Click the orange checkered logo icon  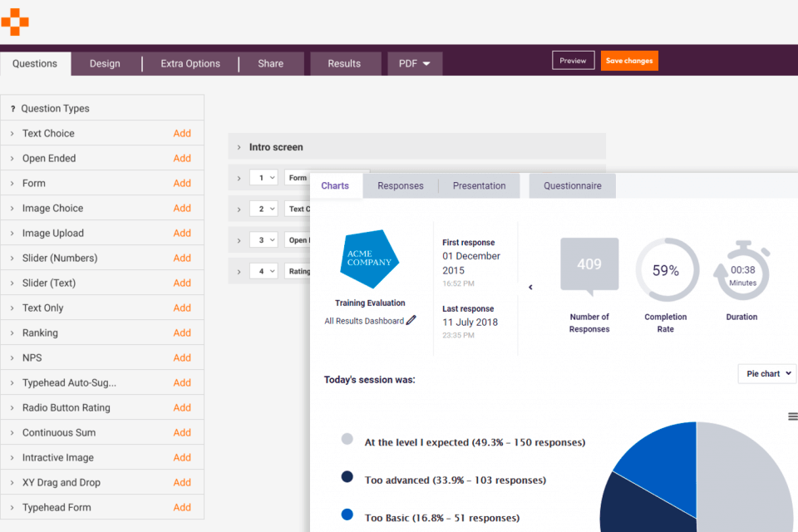(15, 22)
